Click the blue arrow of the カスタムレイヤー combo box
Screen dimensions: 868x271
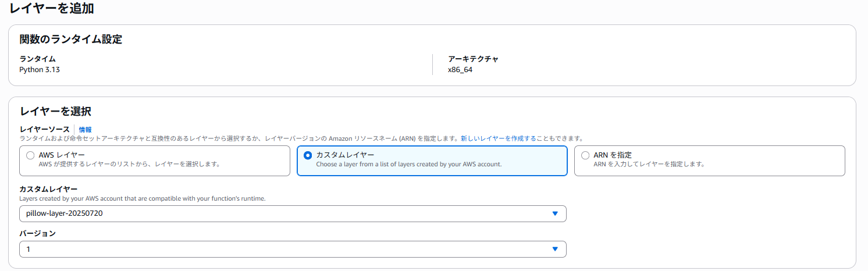click(x=555, y=213)
